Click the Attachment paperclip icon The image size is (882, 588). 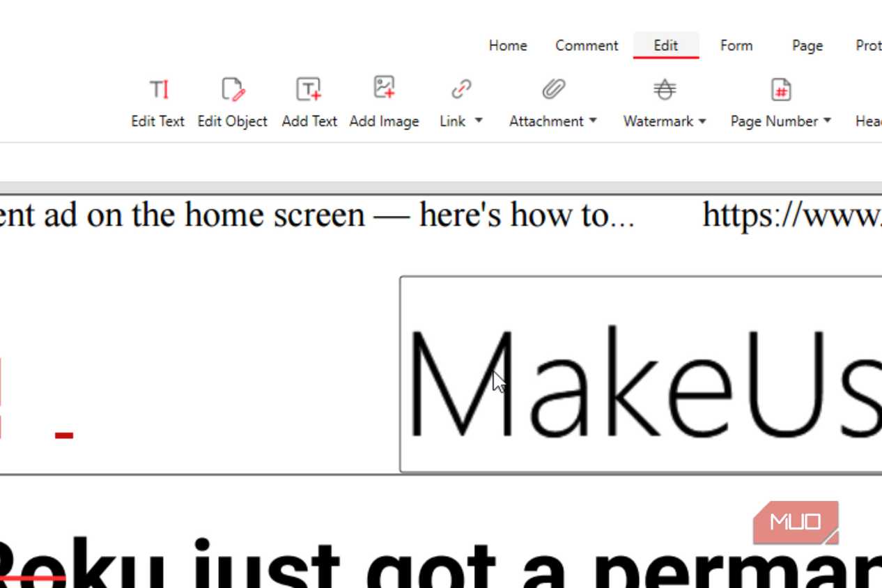click(x=554, y=89)
